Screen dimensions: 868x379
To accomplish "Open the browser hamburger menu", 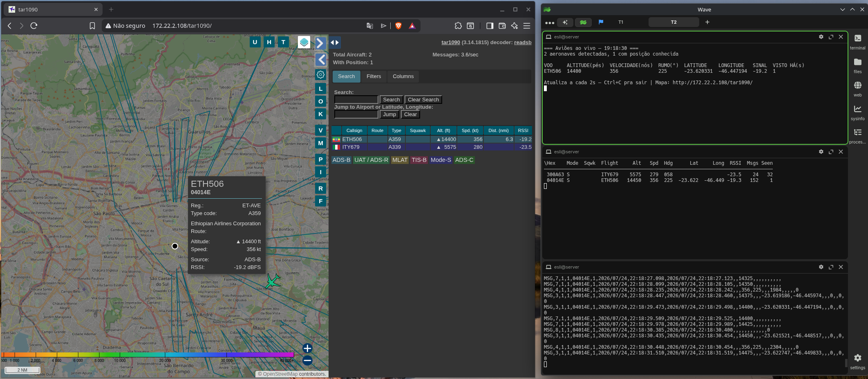I will [527, 26].
